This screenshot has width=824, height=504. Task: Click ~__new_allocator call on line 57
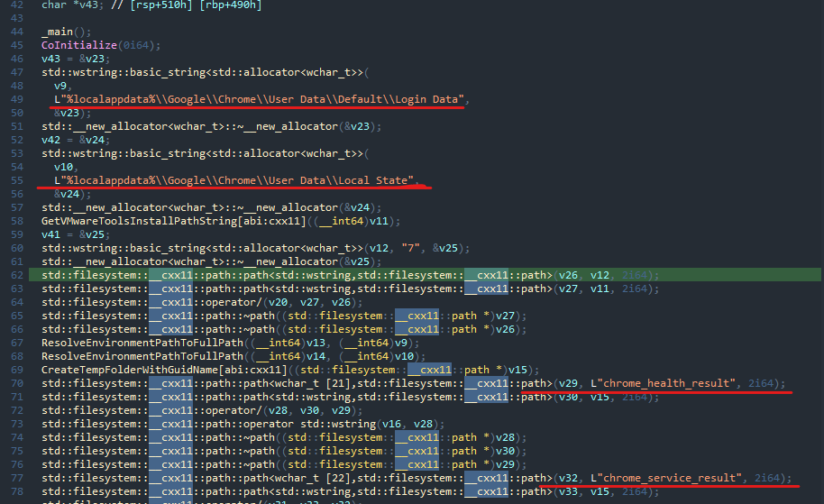pyautogui.click(x=211, y=207)
